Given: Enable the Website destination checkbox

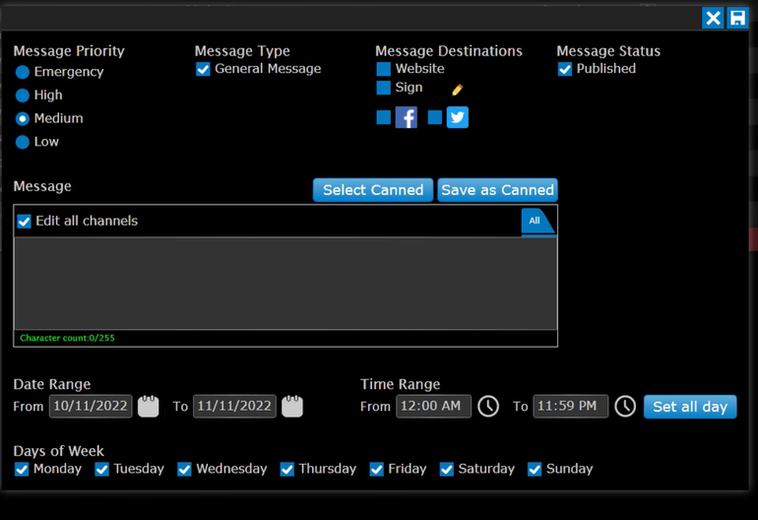Looking at the screenshot, I should click(x=384, y=69).
